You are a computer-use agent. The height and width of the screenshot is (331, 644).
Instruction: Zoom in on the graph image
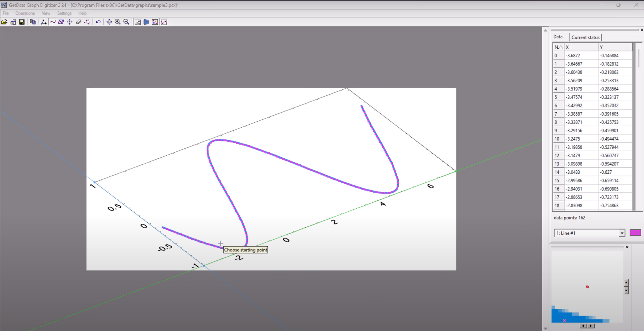[117, 22]
